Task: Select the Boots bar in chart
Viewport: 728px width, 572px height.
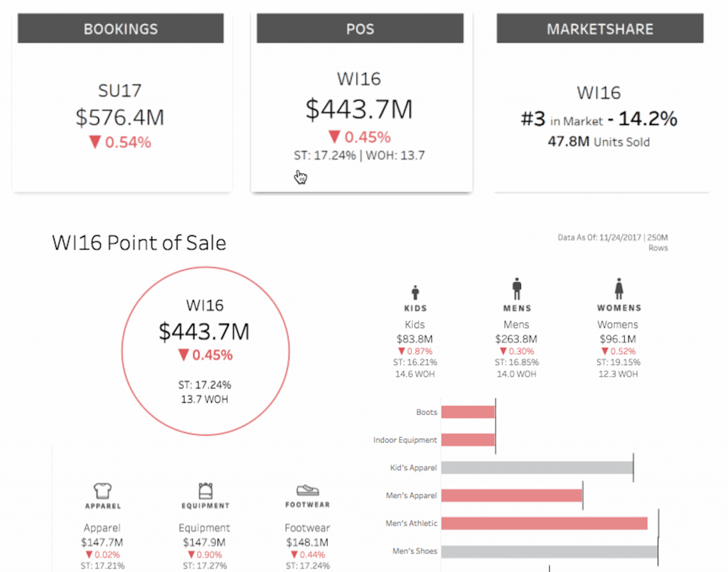Action: click(x=468, y=412)
